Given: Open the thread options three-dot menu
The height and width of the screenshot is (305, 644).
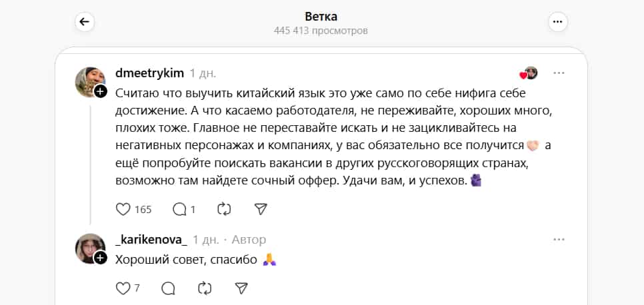Looking at the screenshot, I should click(558, 22).
